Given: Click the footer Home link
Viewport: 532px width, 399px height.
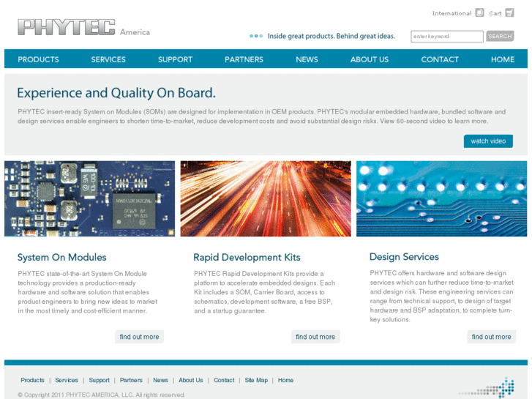Looking at the screenshot, I should point(285,380).
